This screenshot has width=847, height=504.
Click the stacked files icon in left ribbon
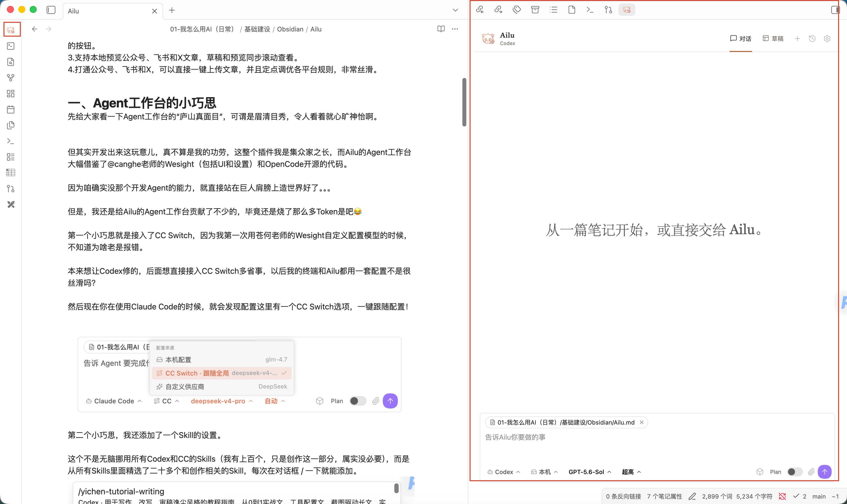click(x=11, y=125)
